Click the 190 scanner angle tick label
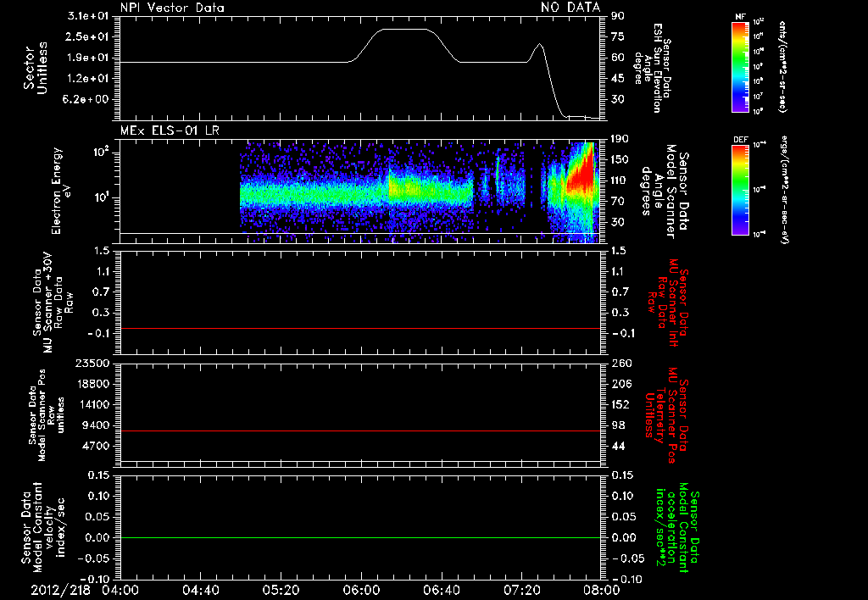This screenshot has width=868, height=600. (x=620, y=138)
